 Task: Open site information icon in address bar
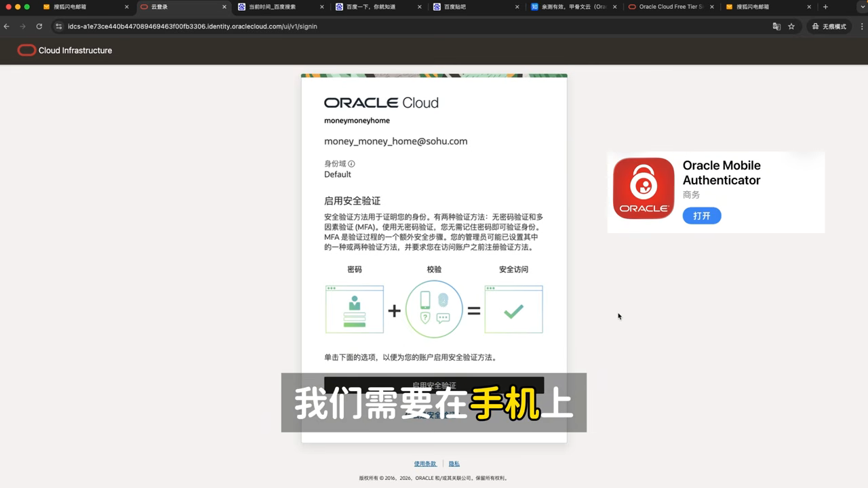click(59, 26)
